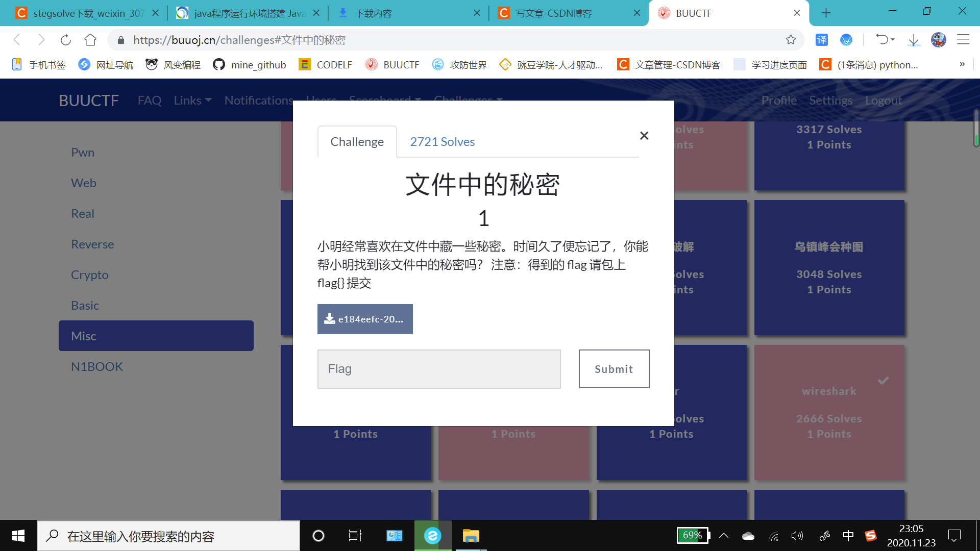Switch to the 2721 Solves tab
Viewport: 980px width, 551px height.
point(442,142)
